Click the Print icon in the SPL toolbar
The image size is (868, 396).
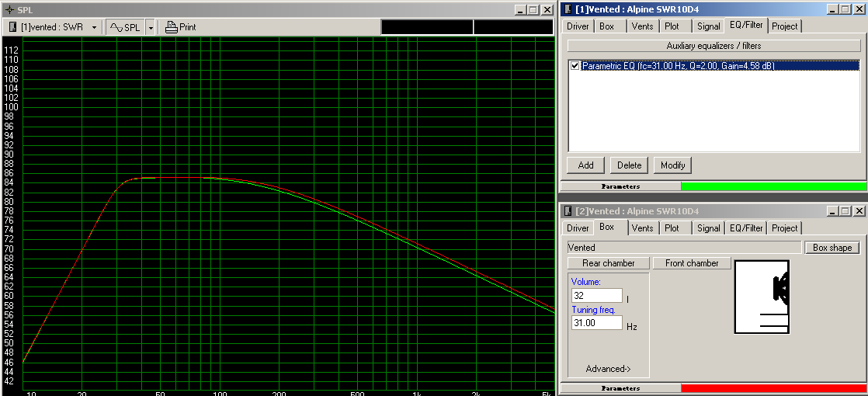(171, 27)
